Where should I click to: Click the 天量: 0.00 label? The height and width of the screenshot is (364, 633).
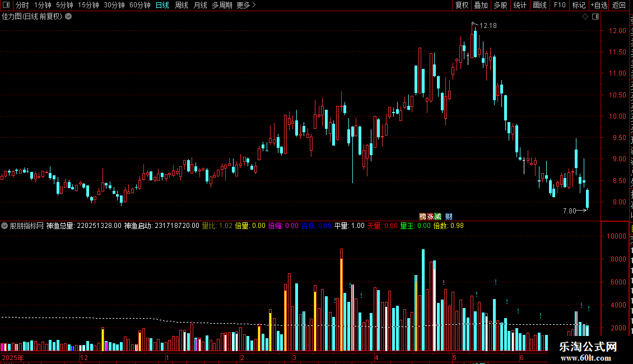[x=382, y=226]
